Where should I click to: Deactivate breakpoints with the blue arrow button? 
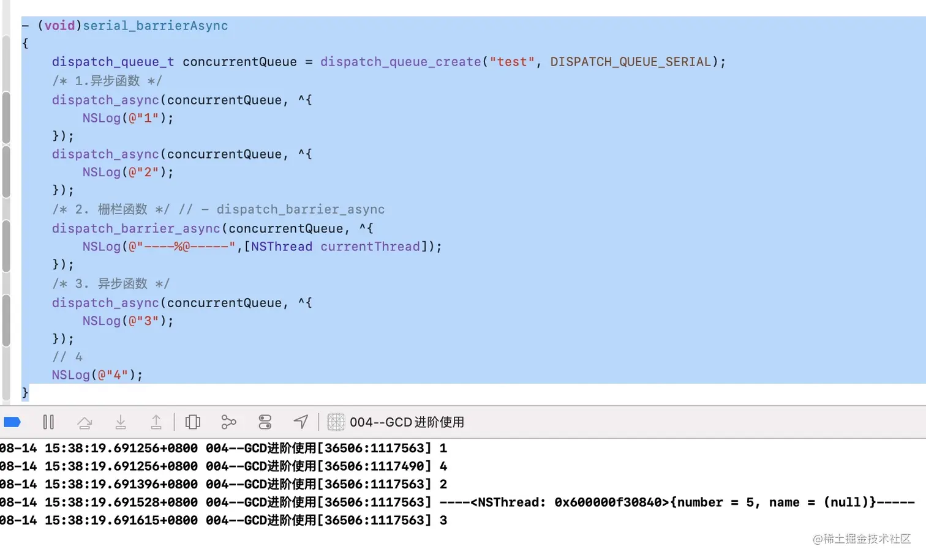13,422
